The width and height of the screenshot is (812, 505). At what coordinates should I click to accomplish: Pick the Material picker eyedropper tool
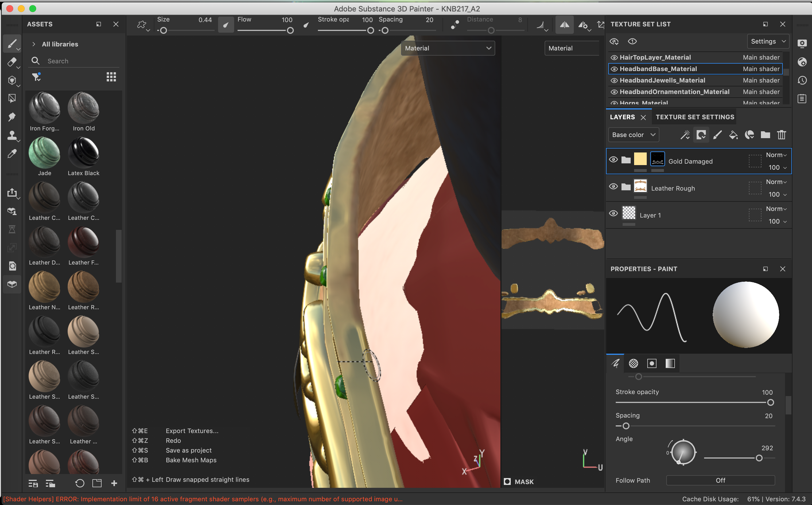[x=12, y=154]
